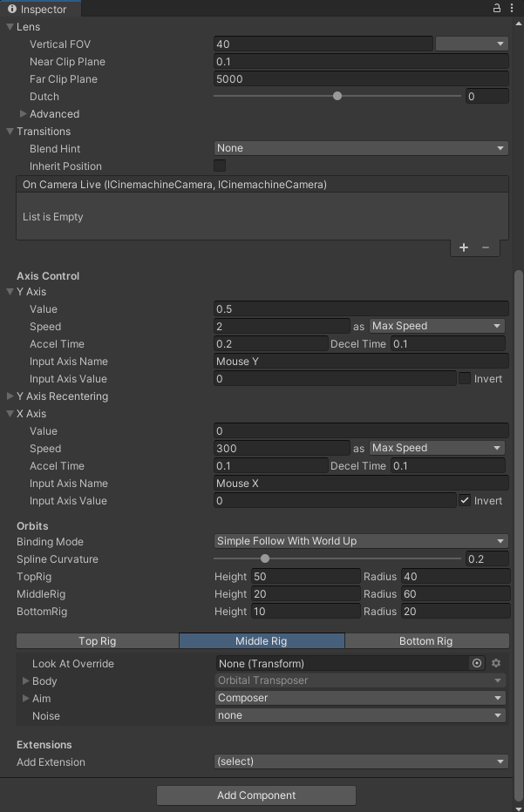Switch to the Top Rig tab
The width and height of the screenshot is (524, 812).
coord(97,641)
